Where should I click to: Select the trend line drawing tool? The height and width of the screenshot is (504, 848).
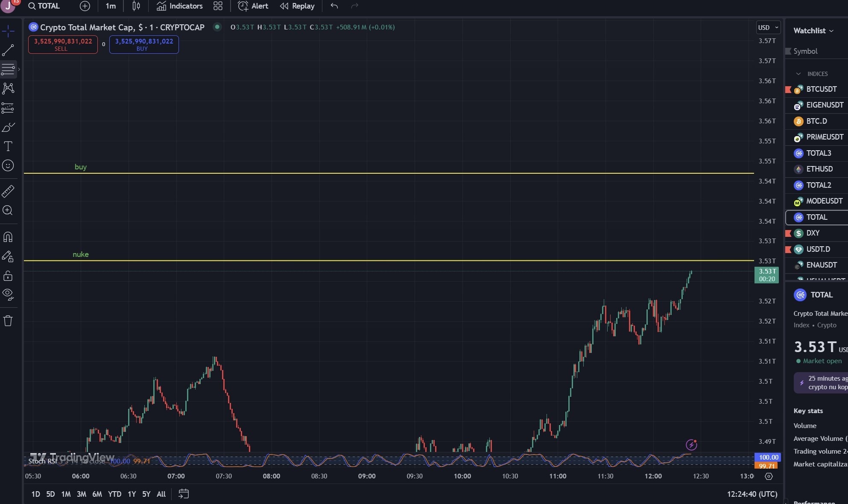pyautogui.click(x=8, y=50)
